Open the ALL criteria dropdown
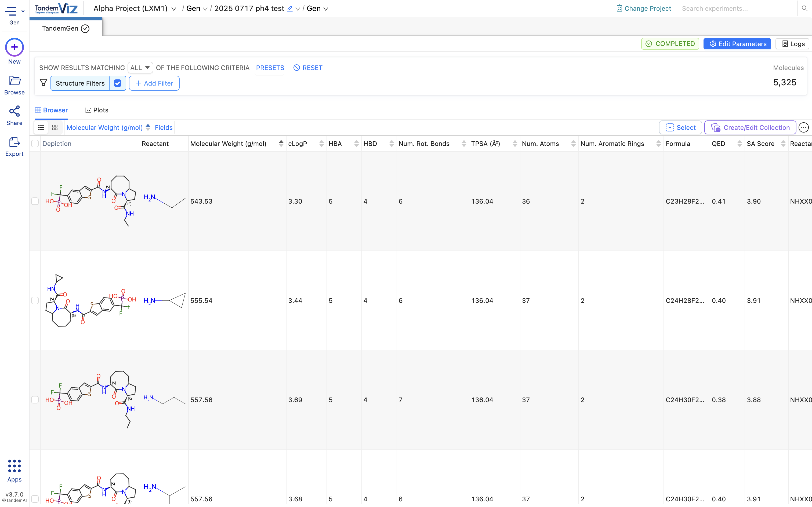812x507 pixels. click(140, 67)
